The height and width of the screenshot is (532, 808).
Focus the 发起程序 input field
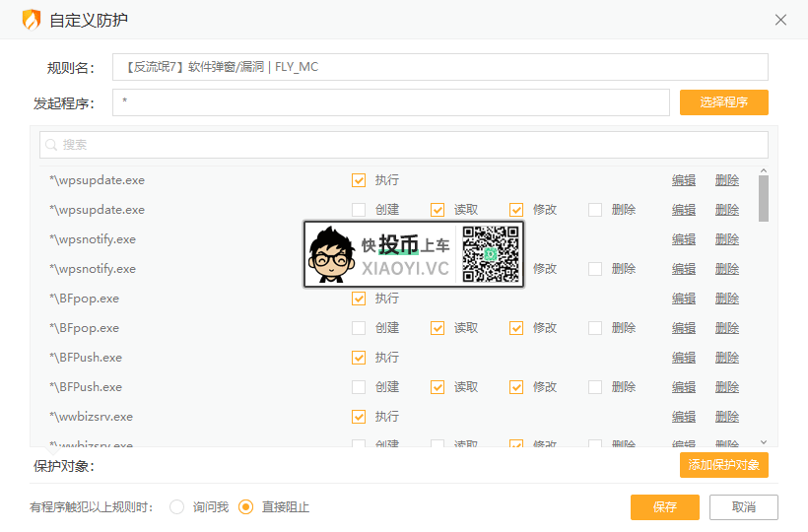pos(391,102)
